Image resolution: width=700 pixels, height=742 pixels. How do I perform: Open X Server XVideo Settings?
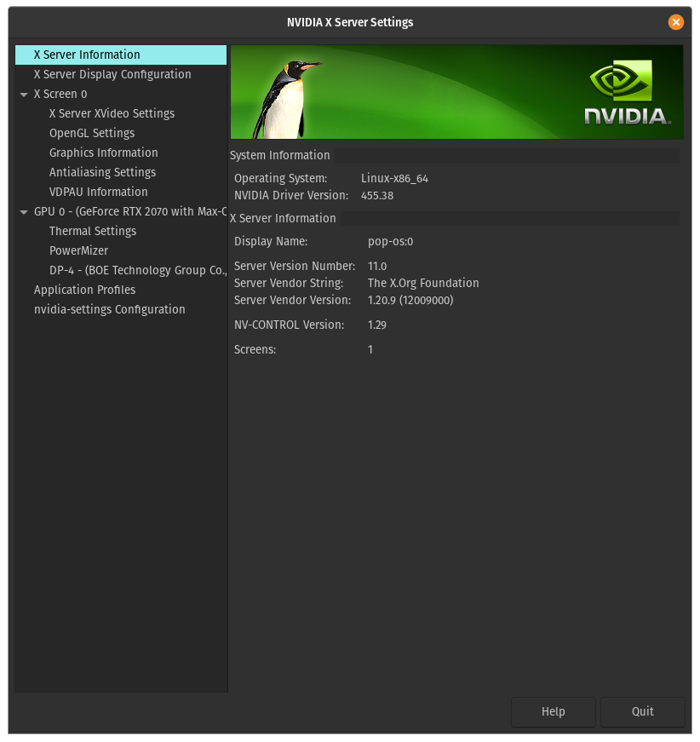point(112,113)
